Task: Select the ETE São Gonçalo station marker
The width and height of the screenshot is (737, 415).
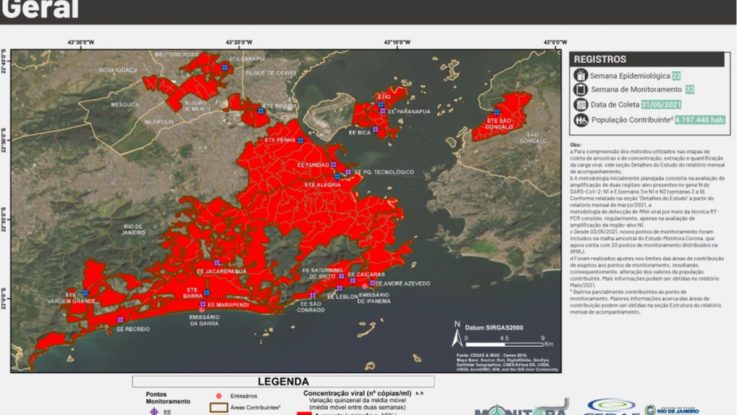Action: coord(499,113)
